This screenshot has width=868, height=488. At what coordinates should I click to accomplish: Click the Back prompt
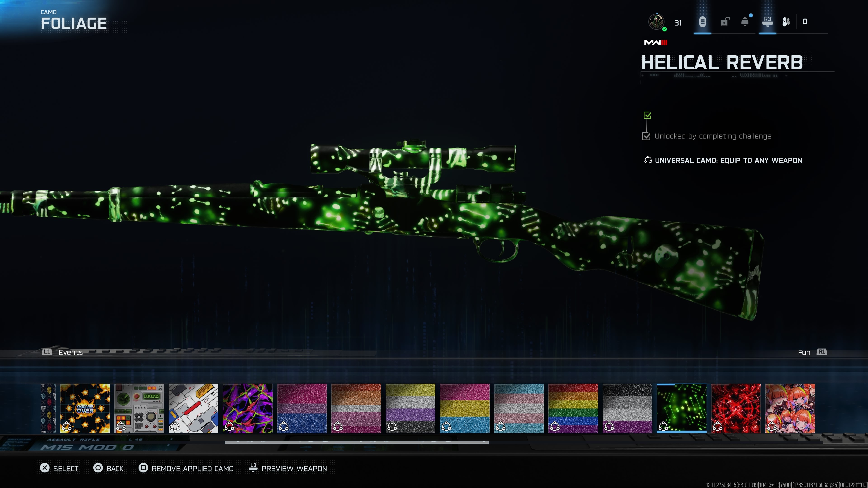click(108, 469)
